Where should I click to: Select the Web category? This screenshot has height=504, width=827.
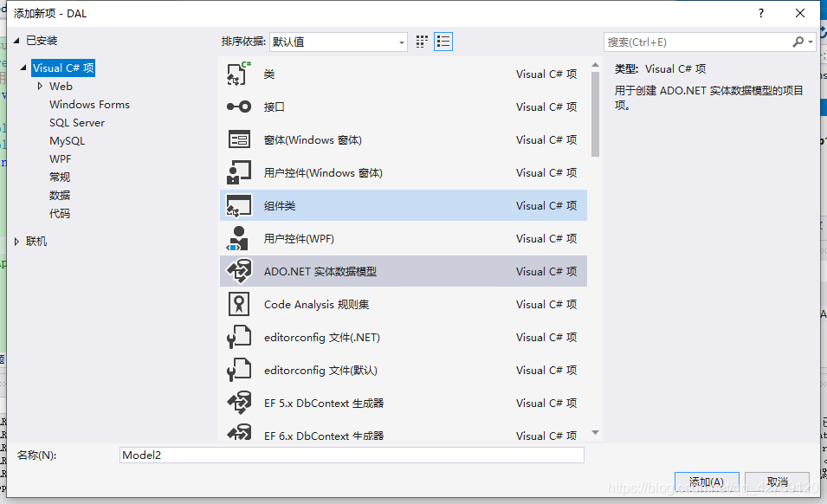point(61,86)
